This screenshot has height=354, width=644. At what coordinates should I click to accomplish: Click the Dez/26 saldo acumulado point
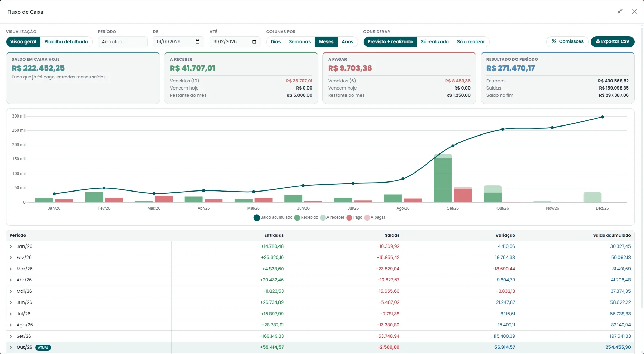[x=602, y=117]
